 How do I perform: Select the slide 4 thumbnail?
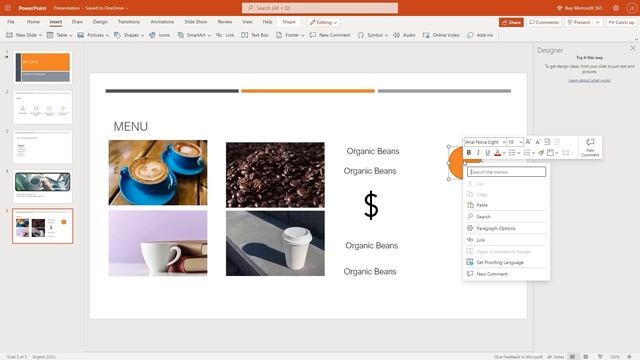click(42, 186)
